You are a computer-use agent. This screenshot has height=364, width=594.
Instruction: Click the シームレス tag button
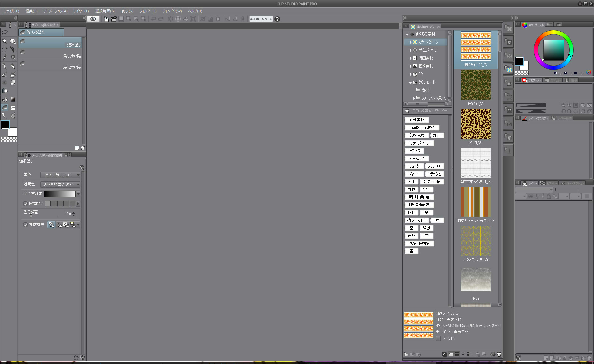point(416,159)
